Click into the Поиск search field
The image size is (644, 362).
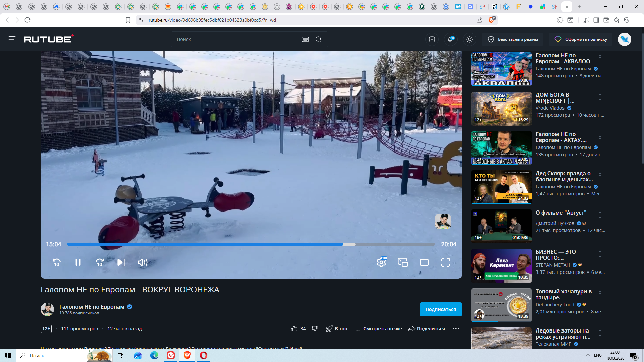(235, 39)
